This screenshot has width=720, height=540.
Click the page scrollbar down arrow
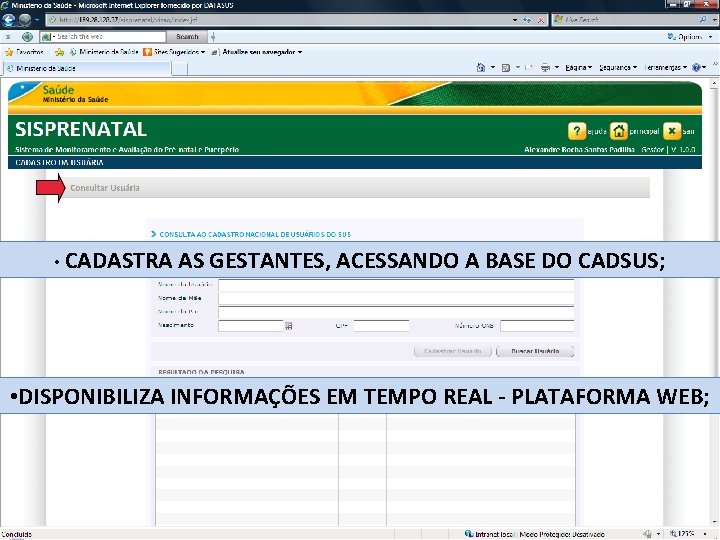714,522
